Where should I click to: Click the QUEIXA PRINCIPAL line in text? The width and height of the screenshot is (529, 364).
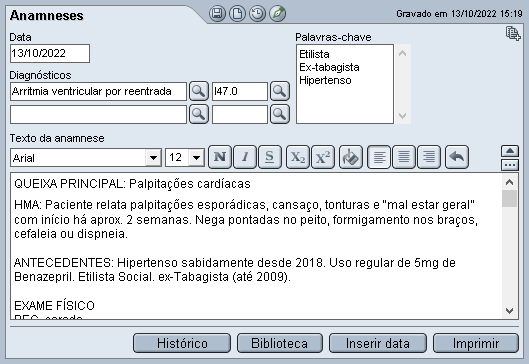click(x=132, y=184)
